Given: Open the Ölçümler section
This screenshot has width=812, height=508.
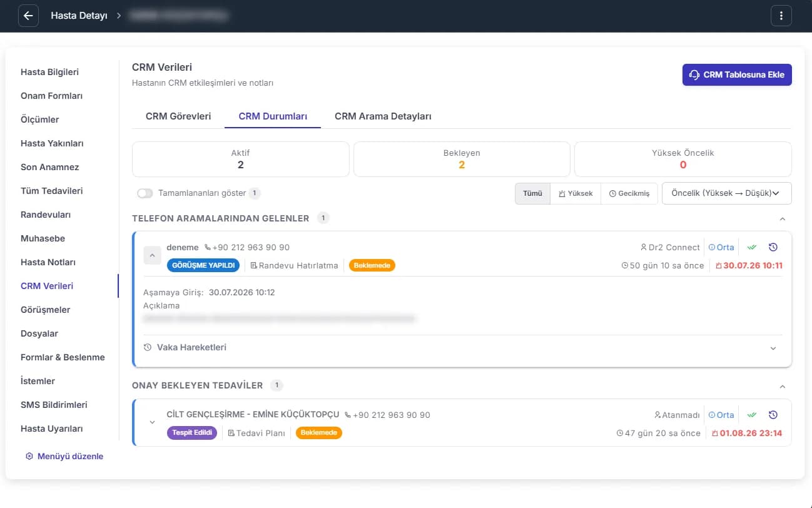Looking at the screenshot, I should pos(40,119).
